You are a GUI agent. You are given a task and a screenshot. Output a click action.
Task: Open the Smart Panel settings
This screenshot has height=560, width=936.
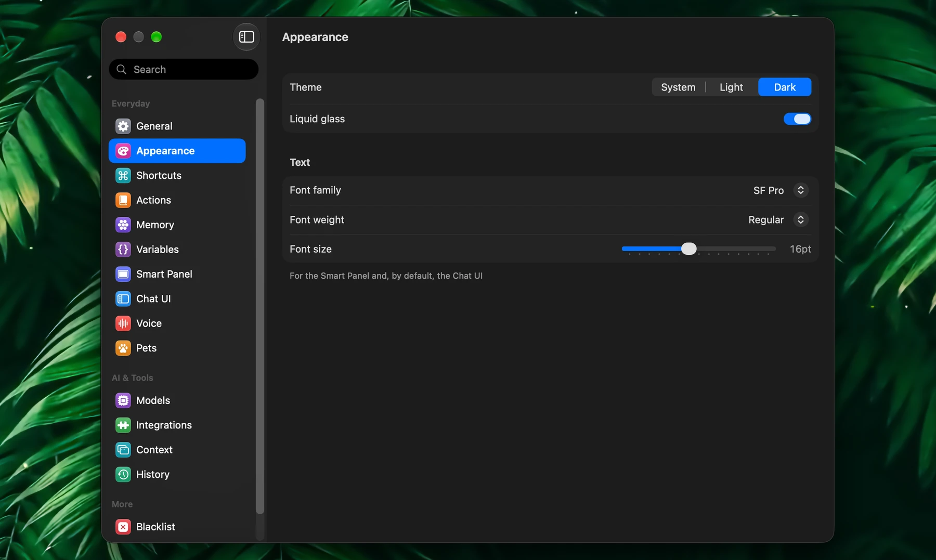[177, 274]
